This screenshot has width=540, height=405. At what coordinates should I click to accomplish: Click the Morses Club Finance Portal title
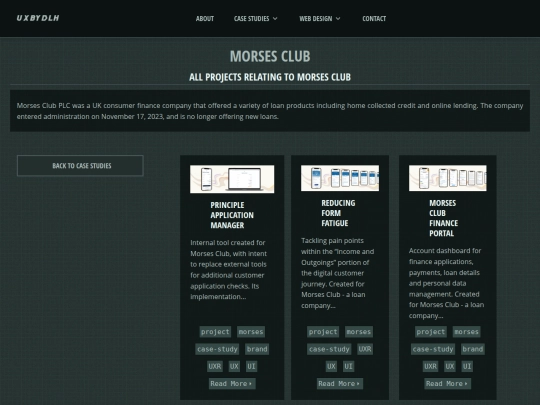point(444,218)
